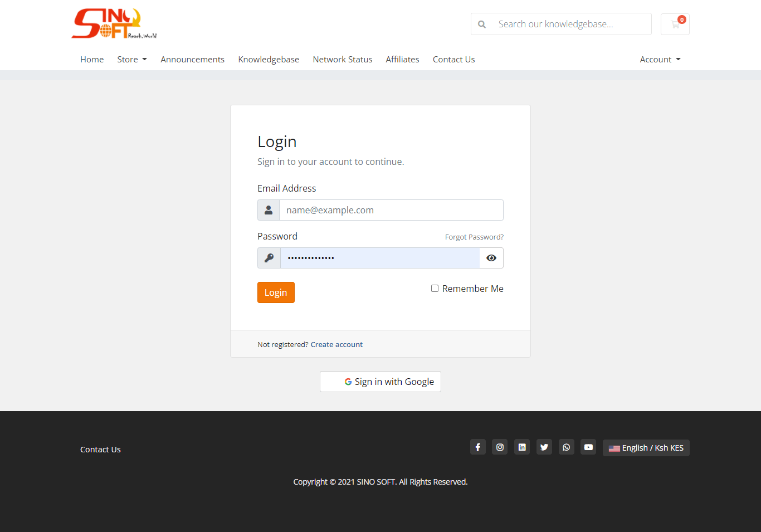Expand the Store dropdown menu

coord(132,60)
